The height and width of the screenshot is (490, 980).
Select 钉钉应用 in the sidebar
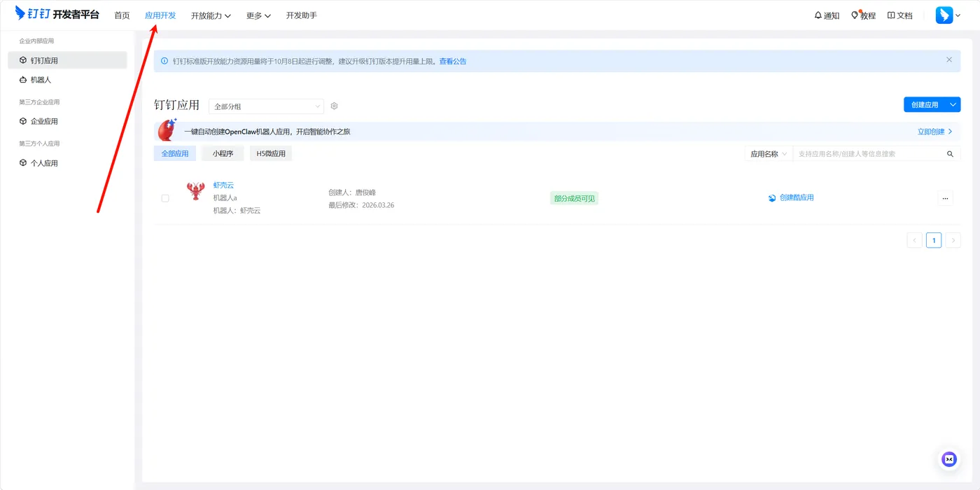pyautogui.click(x=67, y=60)
